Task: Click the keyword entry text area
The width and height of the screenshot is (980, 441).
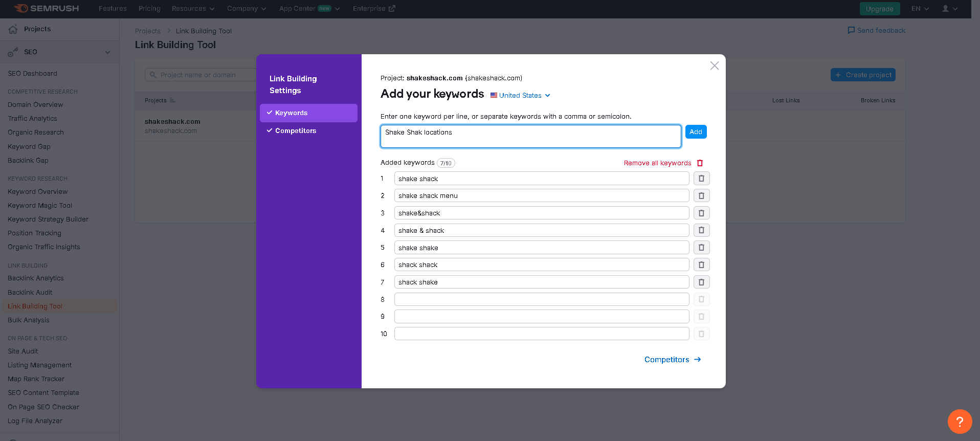Action: pos(531,136)
